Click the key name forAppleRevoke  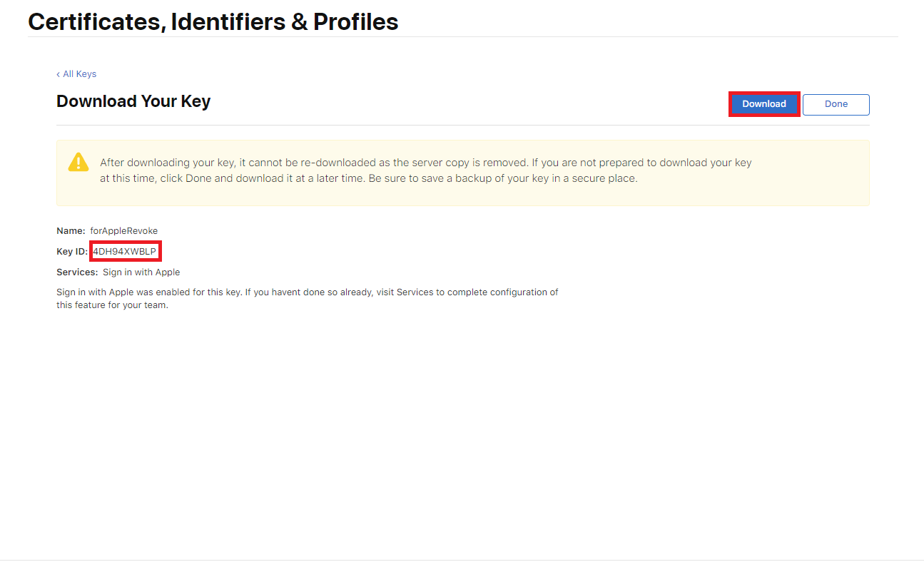point(124,230)
